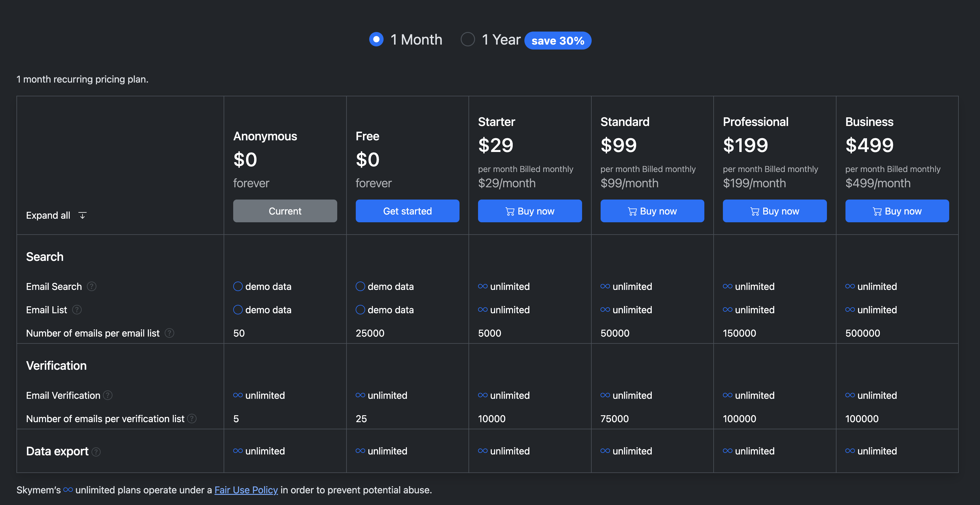
Task: Click the infinity icon for Starter Email List
Action: pyautogui.click(x=483, y=310)
